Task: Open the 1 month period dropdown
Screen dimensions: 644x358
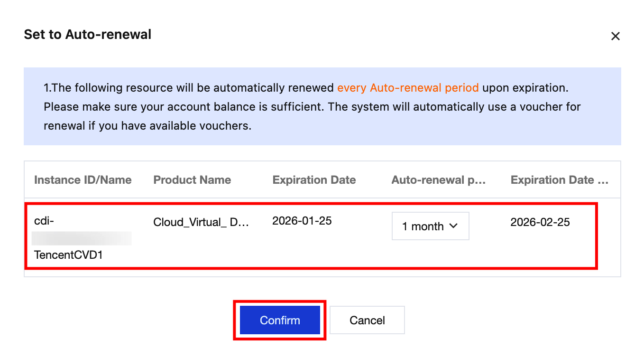Action: (x=430, y=226)
